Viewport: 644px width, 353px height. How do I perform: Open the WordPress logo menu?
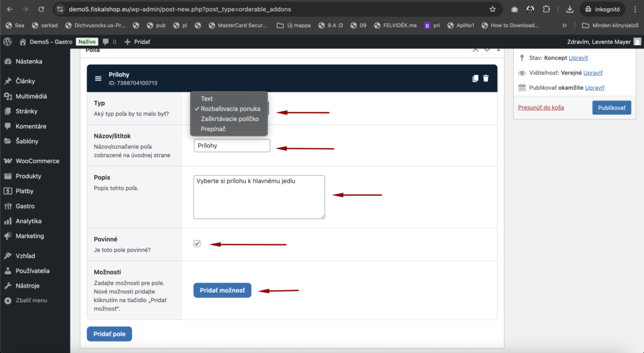tap(8, 41)
